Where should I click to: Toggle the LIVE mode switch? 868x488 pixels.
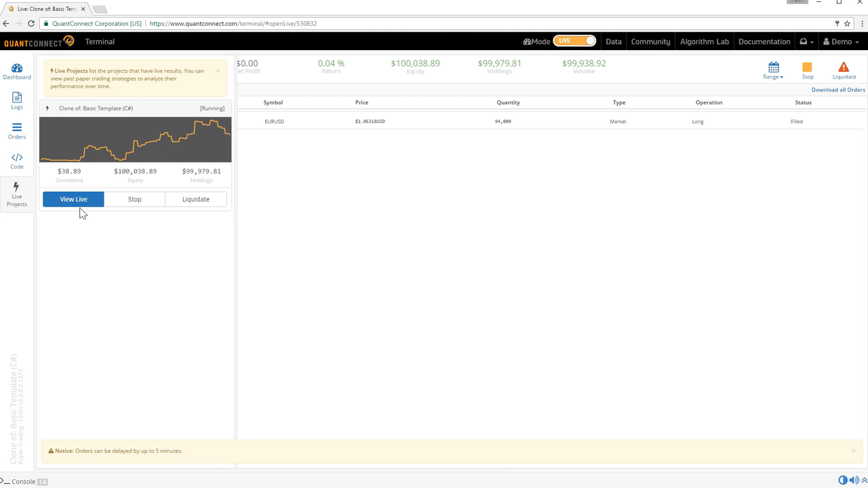(x=574, y=41)
